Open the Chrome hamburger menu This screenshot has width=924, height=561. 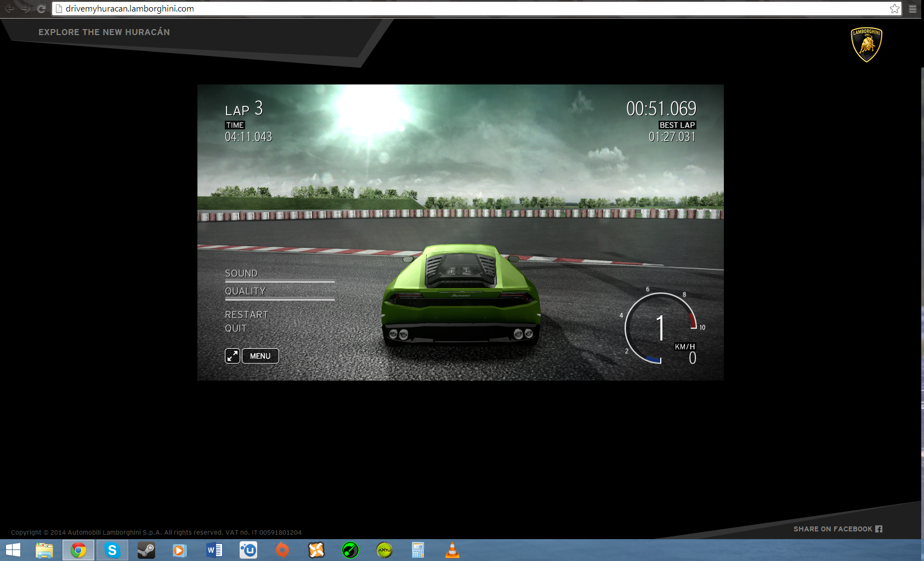912,9
